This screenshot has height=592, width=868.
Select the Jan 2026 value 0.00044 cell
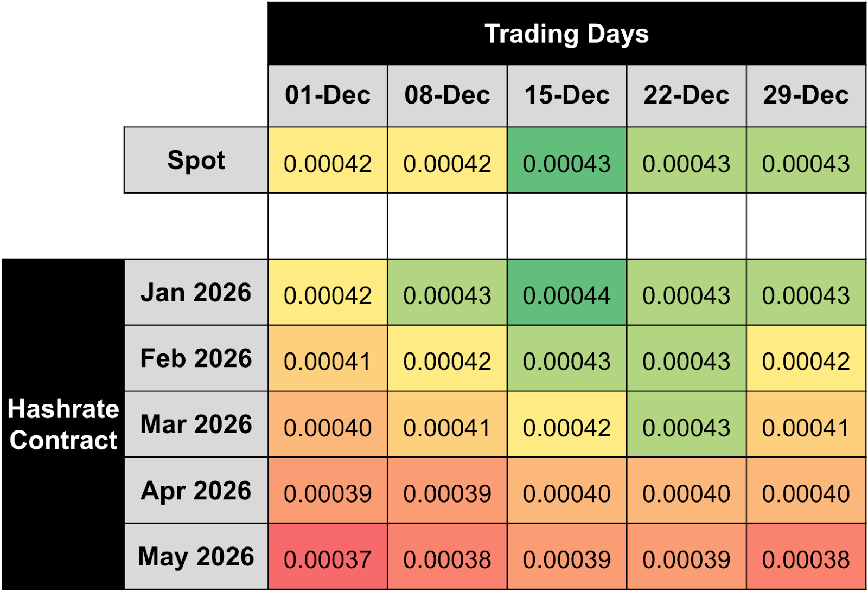(567, 295)
